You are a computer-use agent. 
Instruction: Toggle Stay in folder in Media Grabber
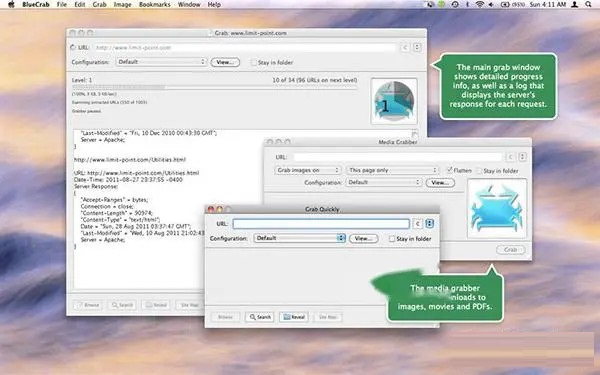coord(479,171)
